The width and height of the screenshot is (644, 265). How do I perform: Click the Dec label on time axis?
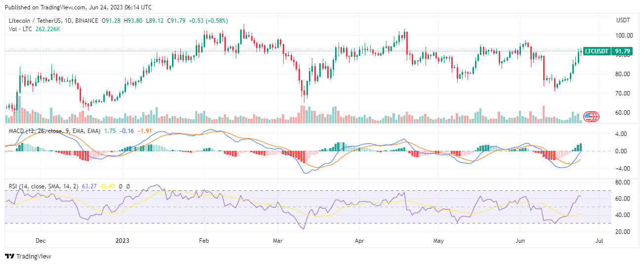click(41, 241)
